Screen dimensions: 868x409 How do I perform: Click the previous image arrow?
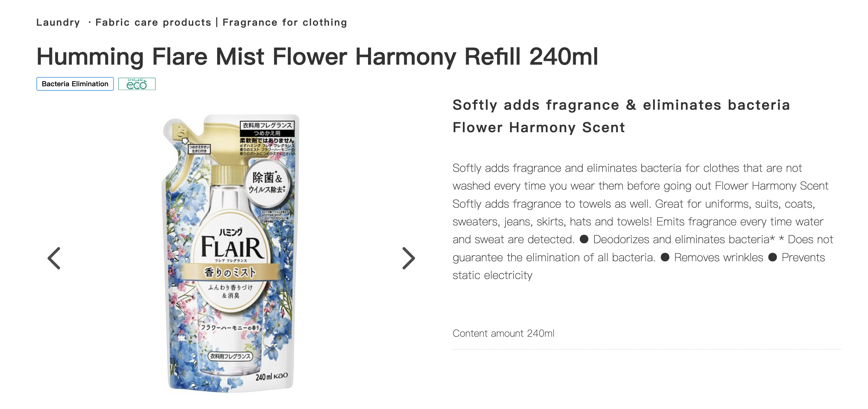pos(54,258)
